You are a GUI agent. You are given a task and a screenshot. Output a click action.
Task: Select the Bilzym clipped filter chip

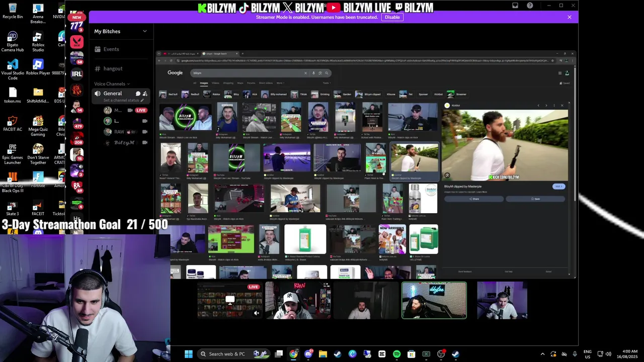(369, 94)
